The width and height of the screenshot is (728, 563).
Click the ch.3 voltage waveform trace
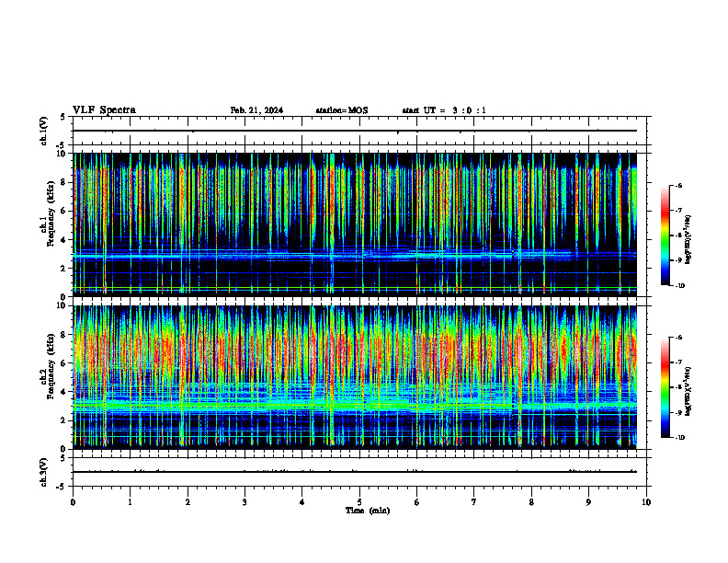[355, 472]
